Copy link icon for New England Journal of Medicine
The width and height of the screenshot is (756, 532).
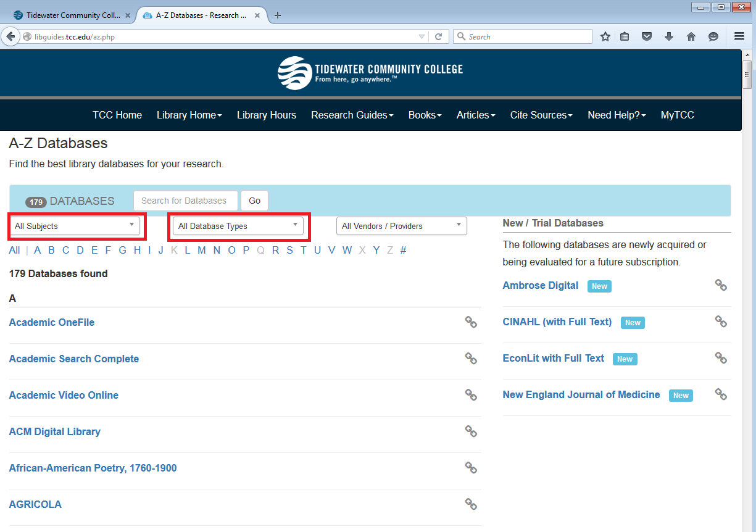tap(721, 394)
